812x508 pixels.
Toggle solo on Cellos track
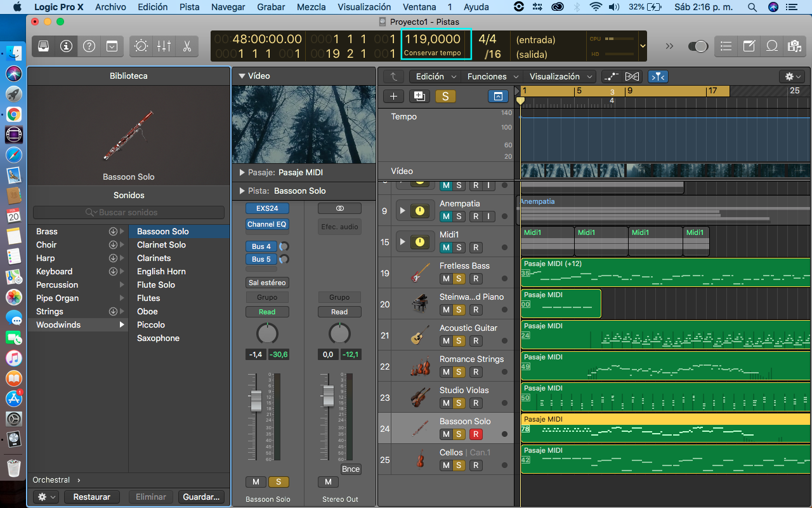[x=459, y=465]
